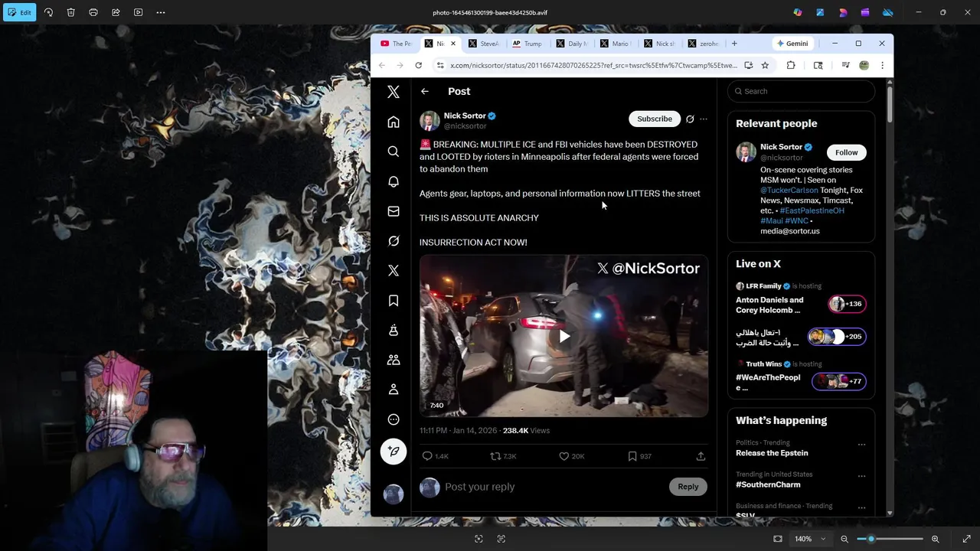Image resolution: width=980 pixels, height=551 pixels.
Task: Submit with the Reply button
Action: 688,487
